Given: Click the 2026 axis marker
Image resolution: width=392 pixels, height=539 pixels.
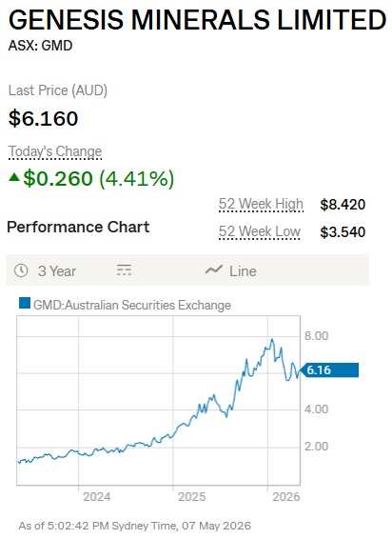Looking at the screenshot, I should tap(285, 497).
